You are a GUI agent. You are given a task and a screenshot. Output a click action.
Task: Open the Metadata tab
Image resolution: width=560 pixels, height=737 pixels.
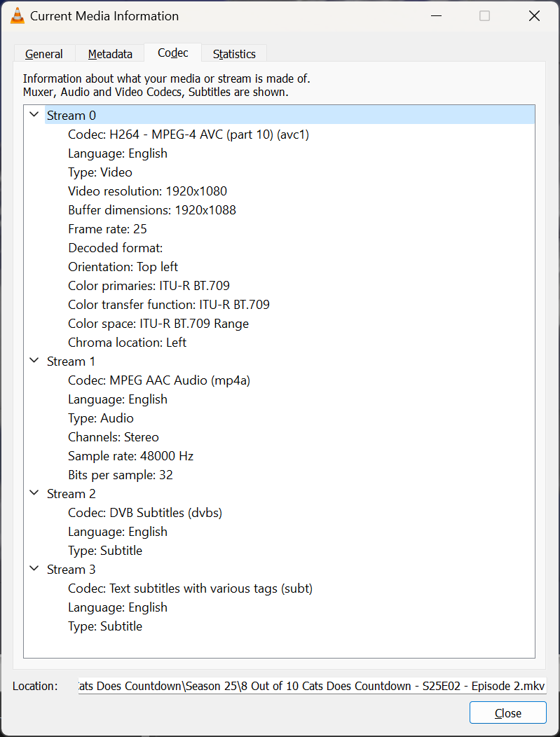click(110, 53)
